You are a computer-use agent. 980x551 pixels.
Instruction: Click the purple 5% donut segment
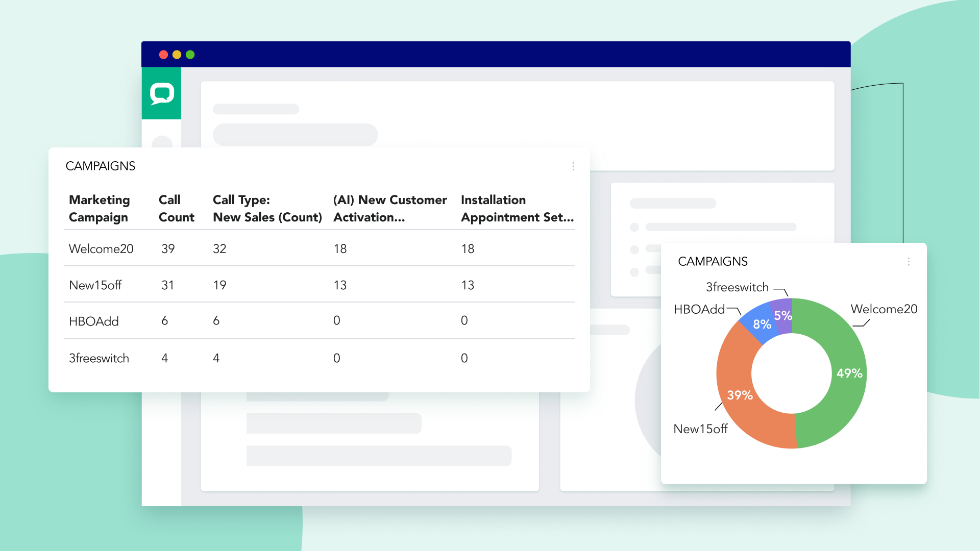pyautogui.click(x=782, y=315)
